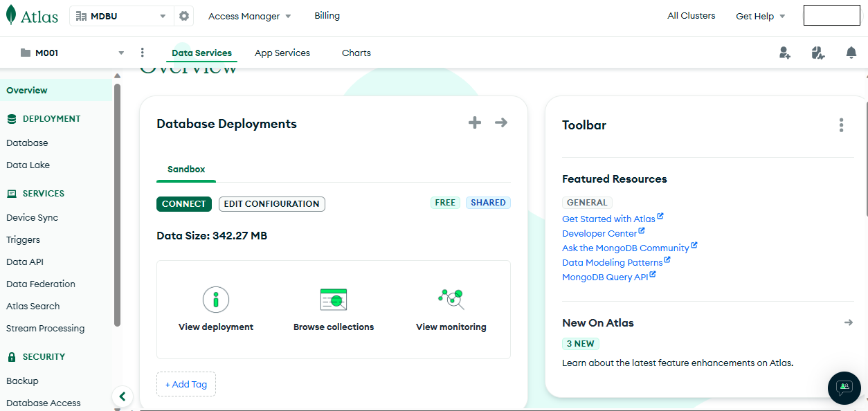
Task: Open Database in the sidebar
Action: tap(27, 143)
